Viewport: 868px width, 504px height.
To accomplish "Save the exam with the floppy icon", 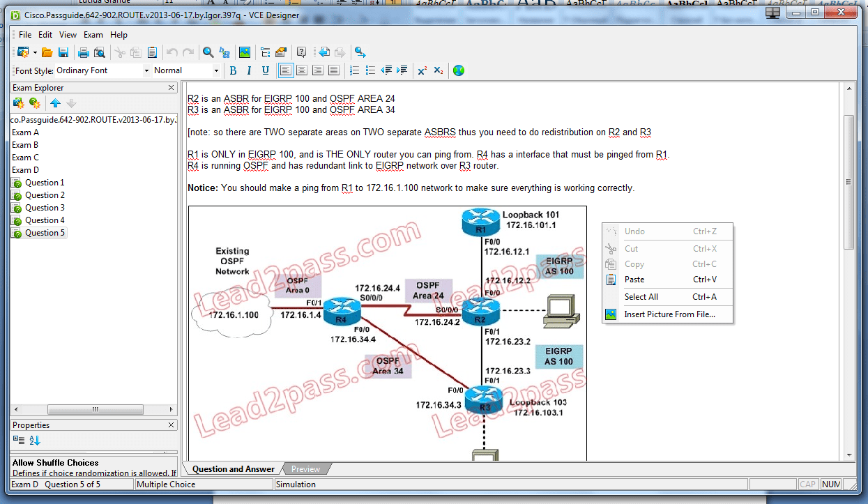I will [x=63, y=52].
